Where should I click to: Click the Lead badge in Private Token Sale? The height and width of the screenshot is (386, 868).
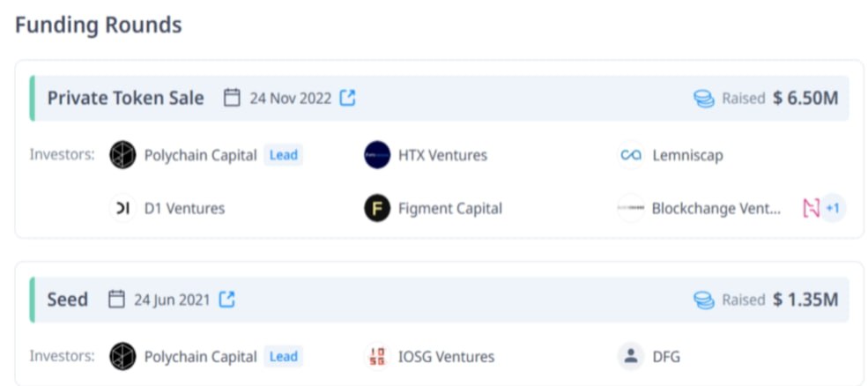[x=284, y=155]
